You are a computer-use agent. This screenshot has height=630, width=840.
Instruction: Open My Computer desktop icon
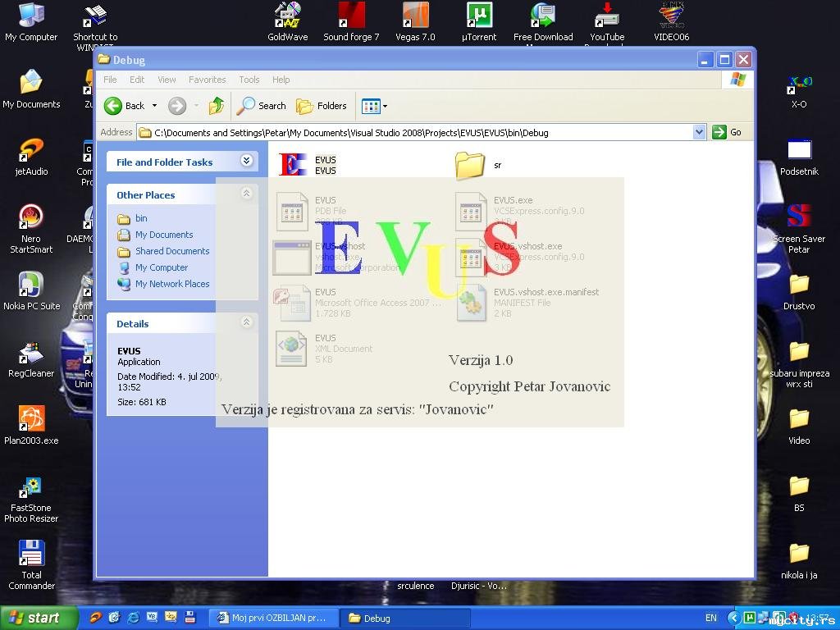tap(31, 21)
